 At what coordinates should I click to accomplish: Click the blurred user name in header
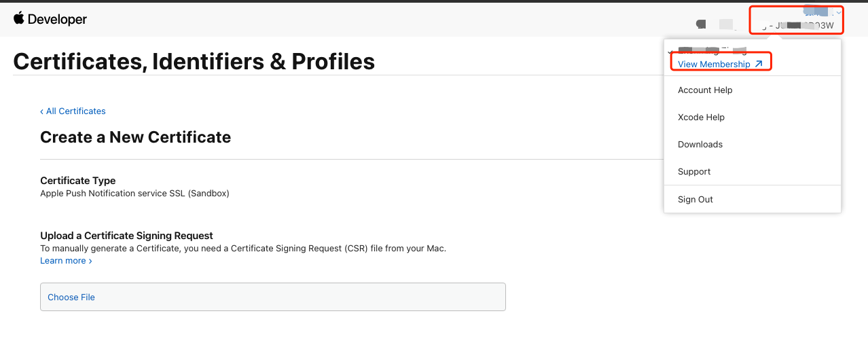pyautogui.click(x=818, y=11)
